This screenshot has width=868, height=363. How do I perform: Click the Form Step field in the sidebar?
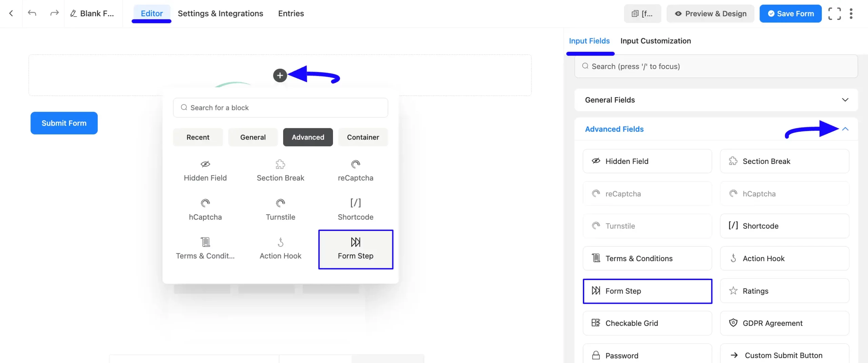[x=647, y=291]
